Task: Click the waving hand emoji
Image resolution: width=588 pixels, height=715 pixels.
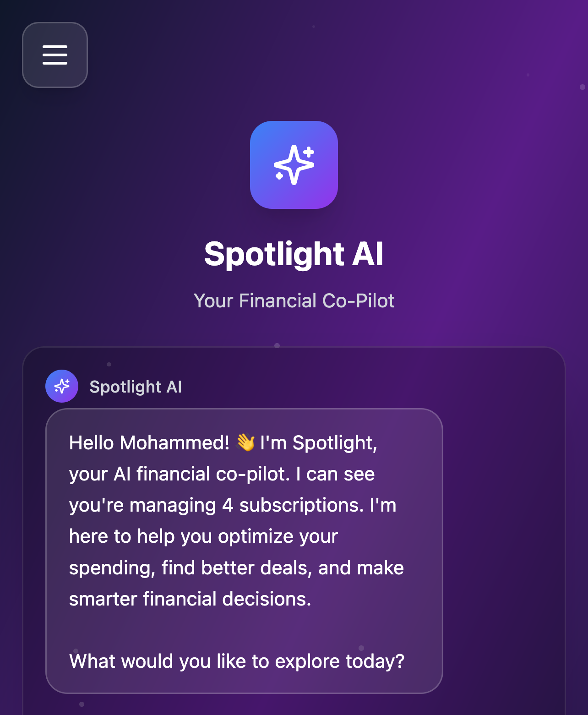Action: click(245, 443)
